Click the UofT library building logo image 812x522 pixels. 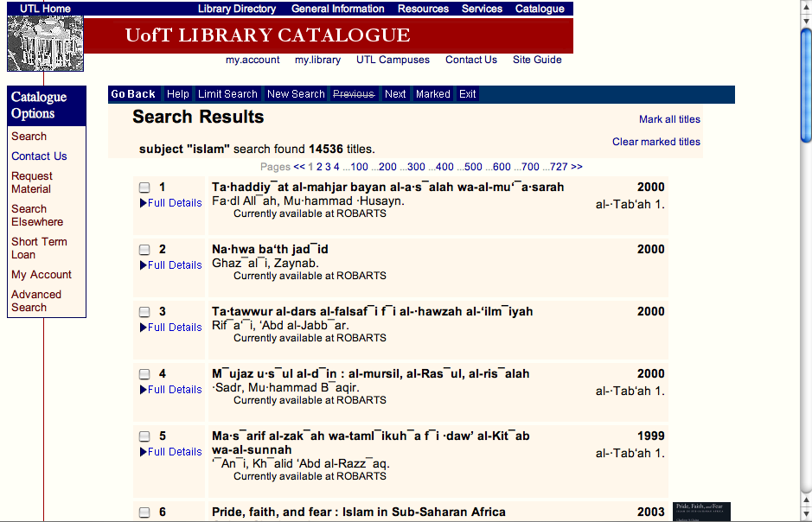click(45, 43)
